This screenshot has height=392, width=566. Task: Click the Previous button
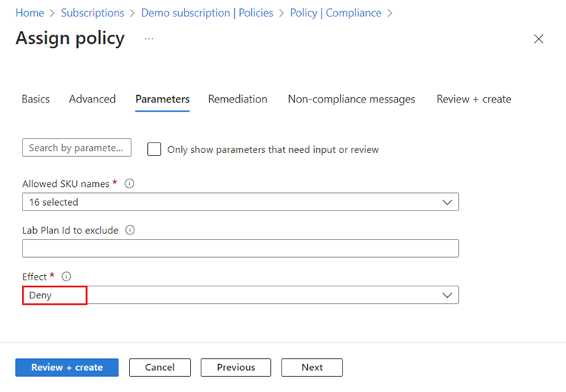point(236,367)
